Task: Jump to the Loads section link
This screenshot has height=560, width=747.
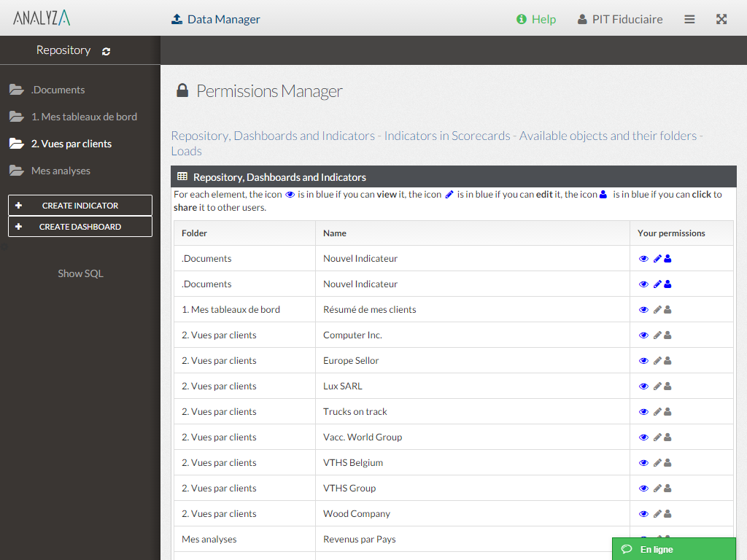Action: (x=186, y=151)
